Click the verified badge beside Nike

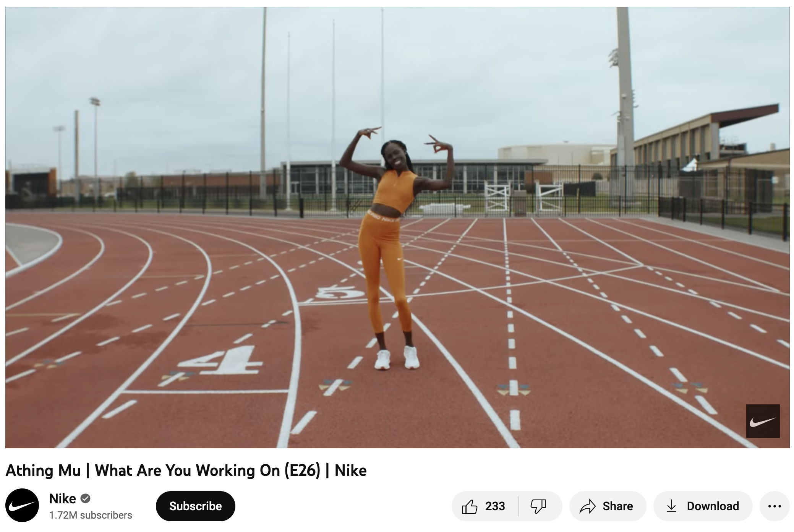86,498
